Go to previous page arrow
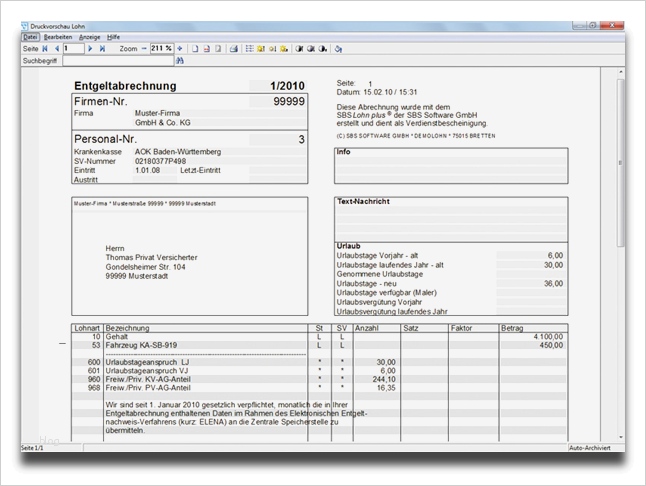The height and width of the screenshot is (486, 646). 56,49
